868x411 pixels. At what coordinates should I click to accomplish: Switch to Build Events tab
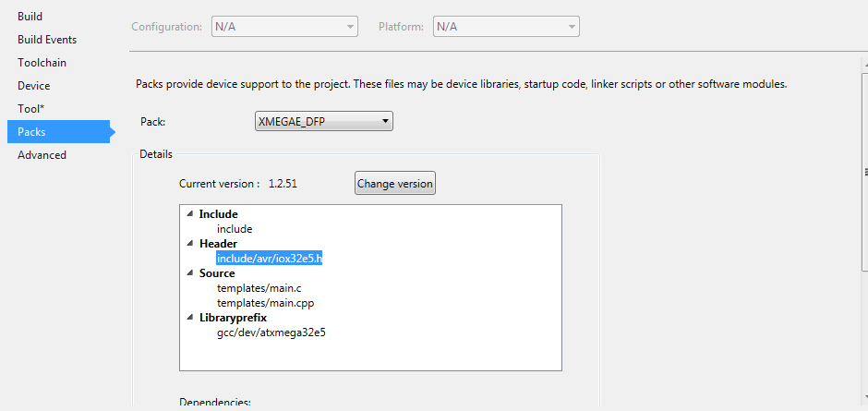coord(47,40)
